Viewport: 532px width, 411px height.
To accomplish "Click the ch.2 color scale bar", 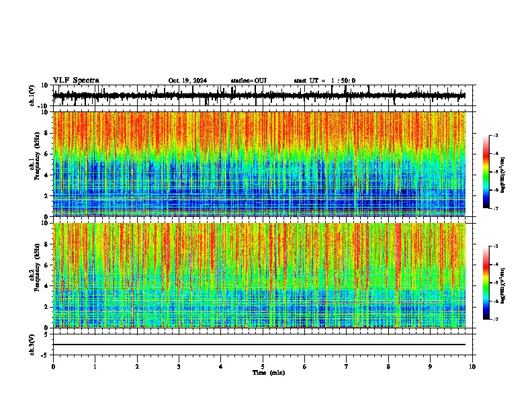I will pyautogui.click(x=486, y=283).
